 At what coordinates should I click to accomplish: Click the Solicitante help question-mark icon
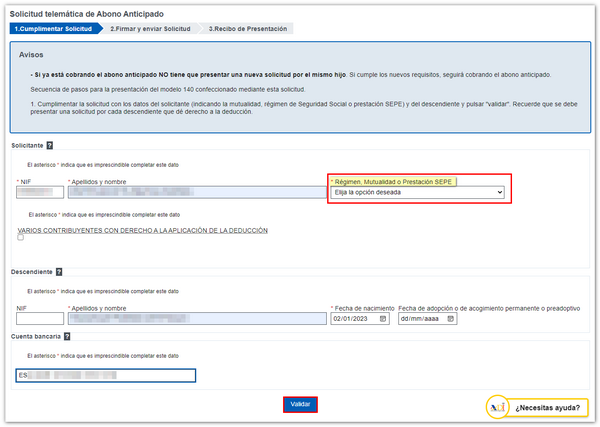50,146
